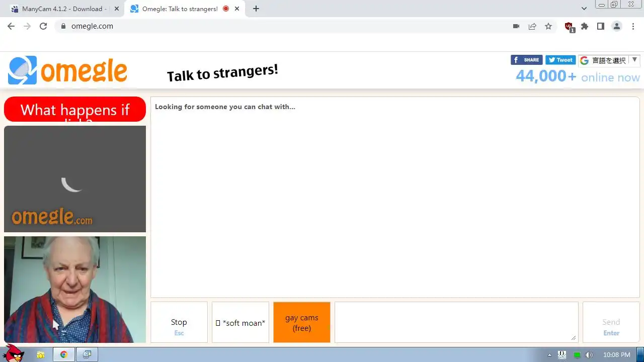The height and width of the screenshot is (362, 644).
Task: Open a new browser tab
Action: pyautogui.click(x=256, y=9)
